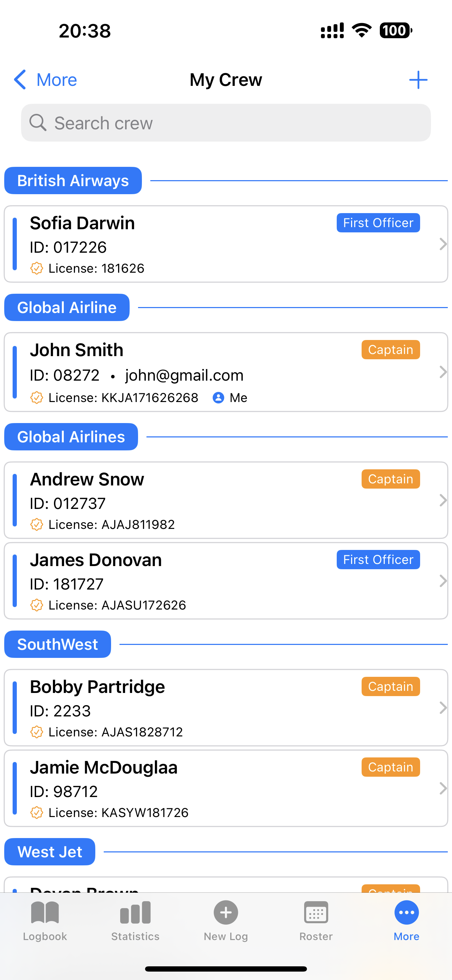The width and height of the screenshot is (452, 980).
Task: Tap the magnifying glass search icon
Action: (38, 123)
